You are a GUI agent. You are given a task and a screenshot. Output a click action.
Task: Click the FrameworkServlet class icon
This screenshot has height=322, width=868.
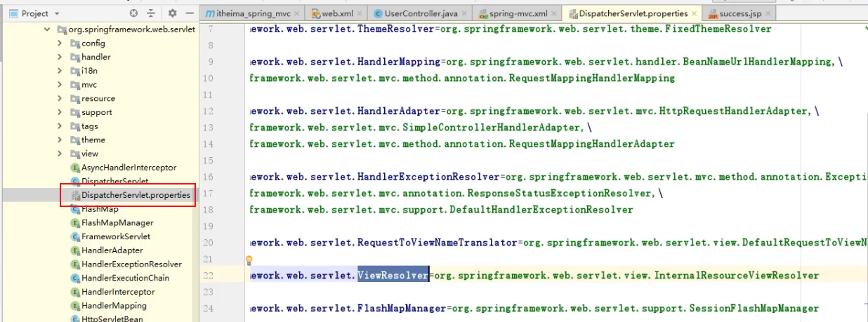(x=75, y=236)
